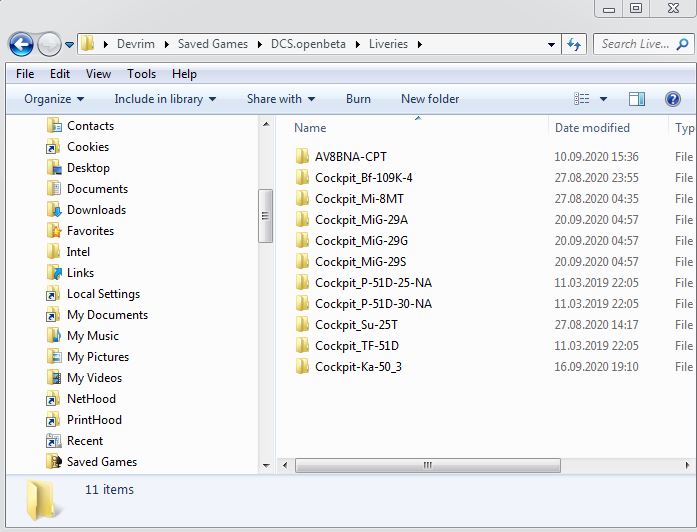This screenshot has height=532, width=697.
Task: Click the folder icon in address bar
Action: click(87, 43)
